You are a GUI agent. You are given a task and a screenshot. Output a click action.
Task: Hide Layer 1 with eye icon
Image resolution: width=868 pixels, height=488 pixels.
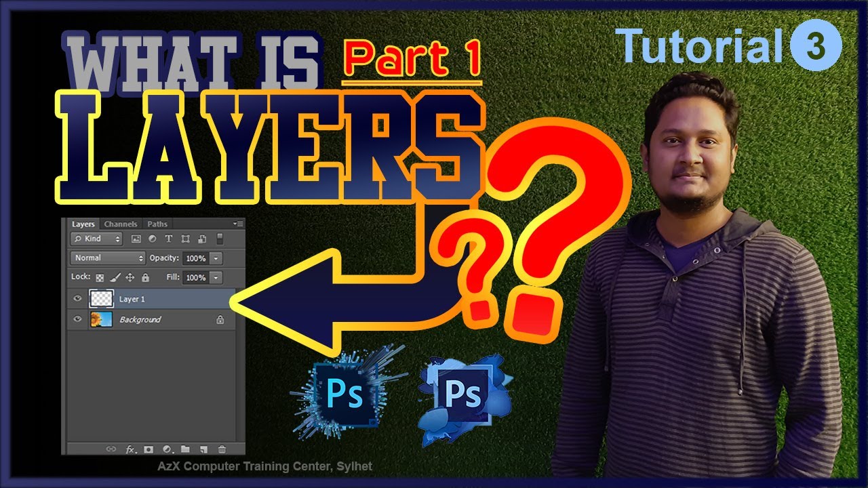click(77, 299)
